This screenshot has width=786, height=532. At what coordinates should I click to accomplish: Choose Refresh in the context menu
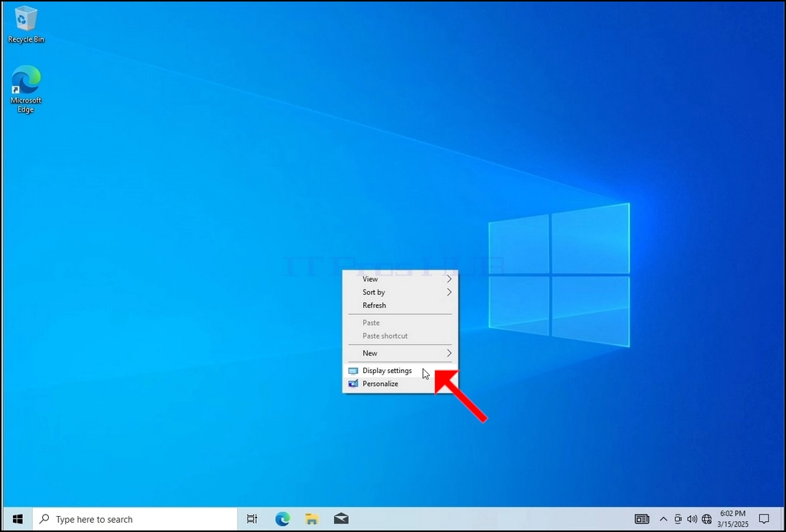pyautogui.click(x=400, y=305)
